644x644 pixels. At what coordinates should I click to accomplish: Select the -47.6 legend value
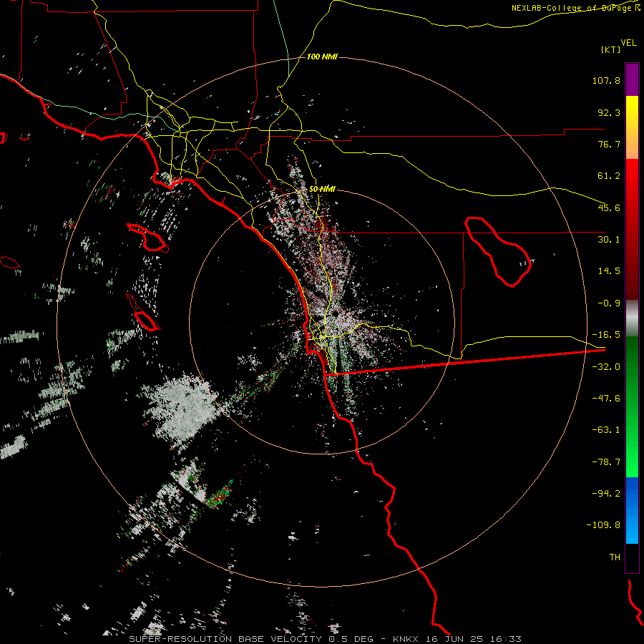606,399
